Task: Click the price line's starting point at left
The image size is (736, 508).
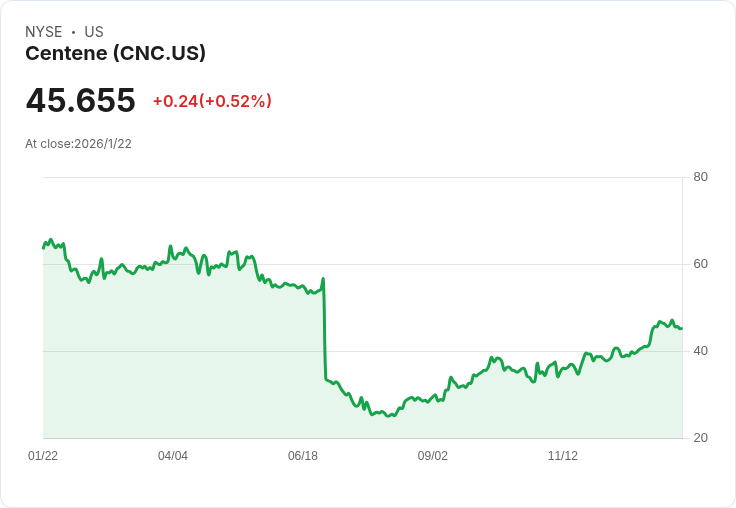Action: pos(44,248)
